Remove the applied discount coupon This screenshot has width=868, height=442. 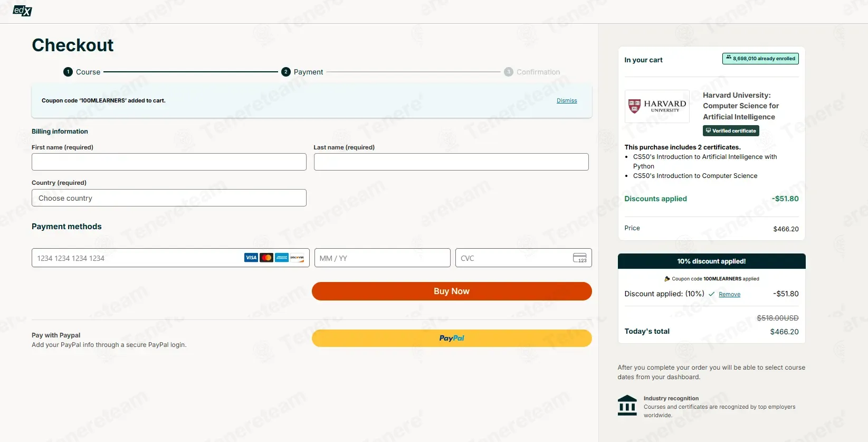(x=729, y=295)
